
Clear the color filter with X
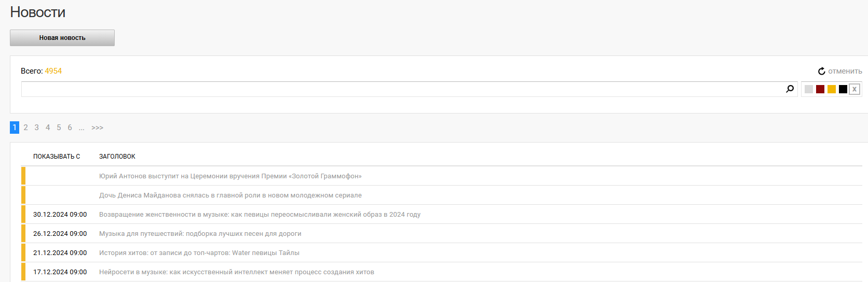(x=854, y=89)
